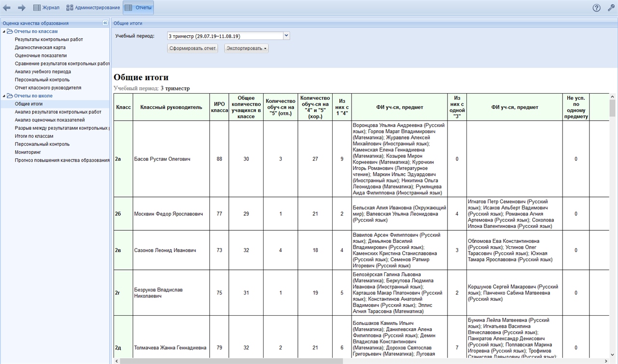
Task: Open Итоги по классам report
Action: click(34, 136)
